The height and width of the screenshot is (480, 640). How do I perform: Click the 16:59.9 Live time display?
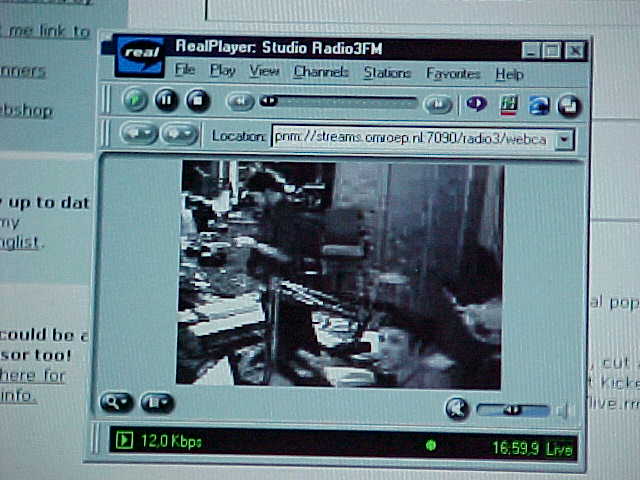(x=532, y=449)
